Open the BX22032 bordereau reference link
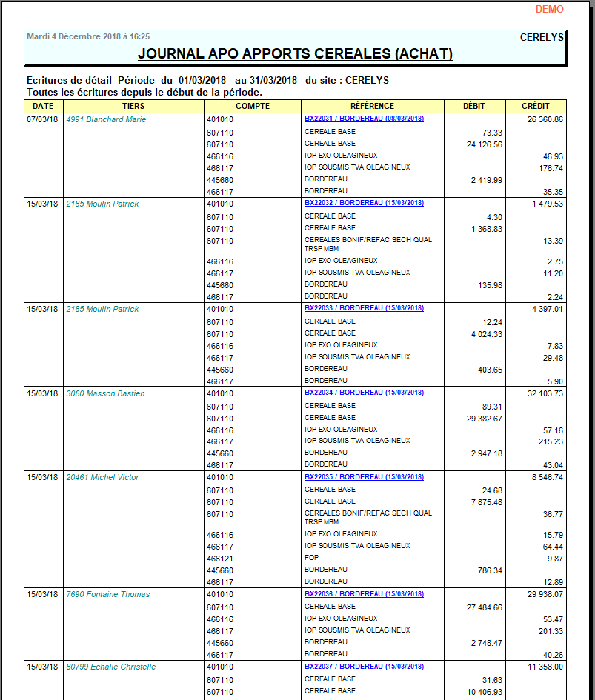 pos(364,203)
